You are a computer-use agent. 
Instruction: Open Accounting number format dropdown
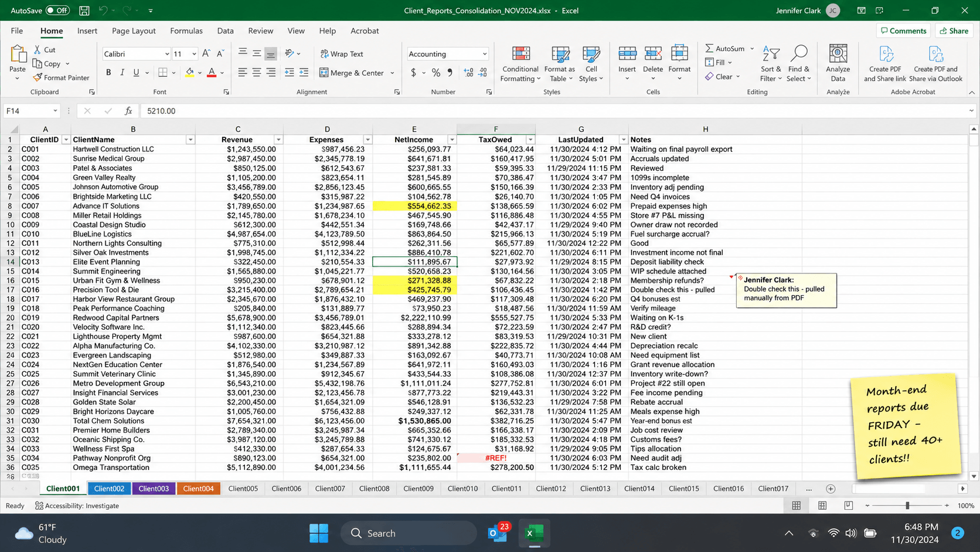click(485, 54)
